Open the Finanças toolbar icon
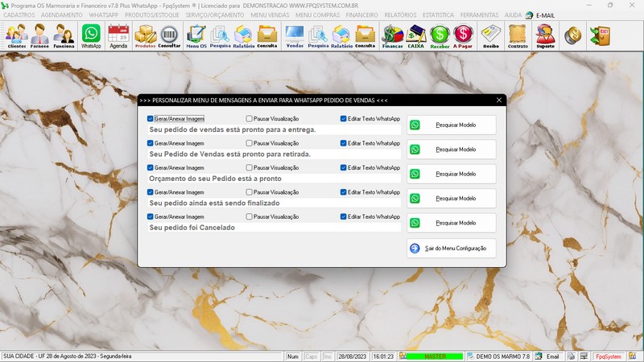 [x=393, y=36]
